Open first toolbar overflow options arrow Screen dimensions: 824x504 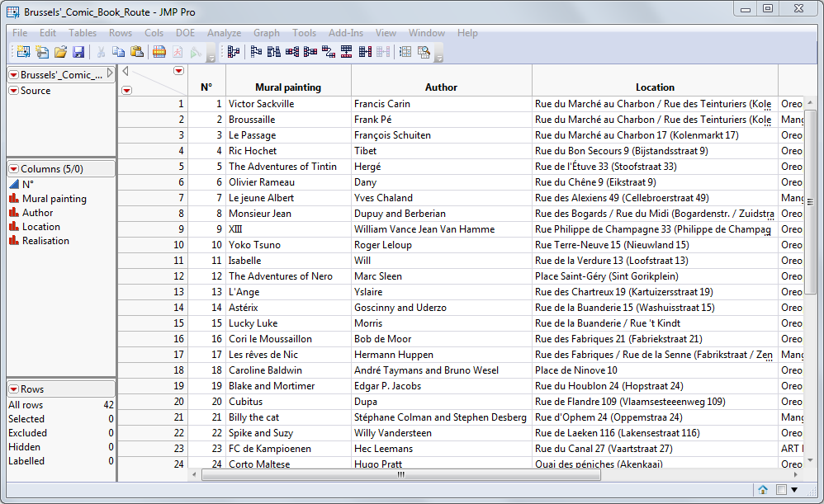click(211, 58)
